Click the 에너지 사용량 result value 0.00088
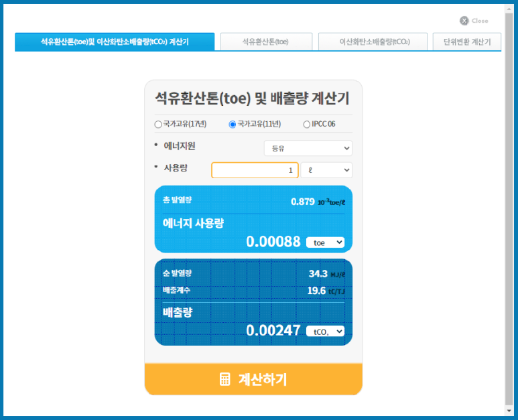 tap(273, 241)
